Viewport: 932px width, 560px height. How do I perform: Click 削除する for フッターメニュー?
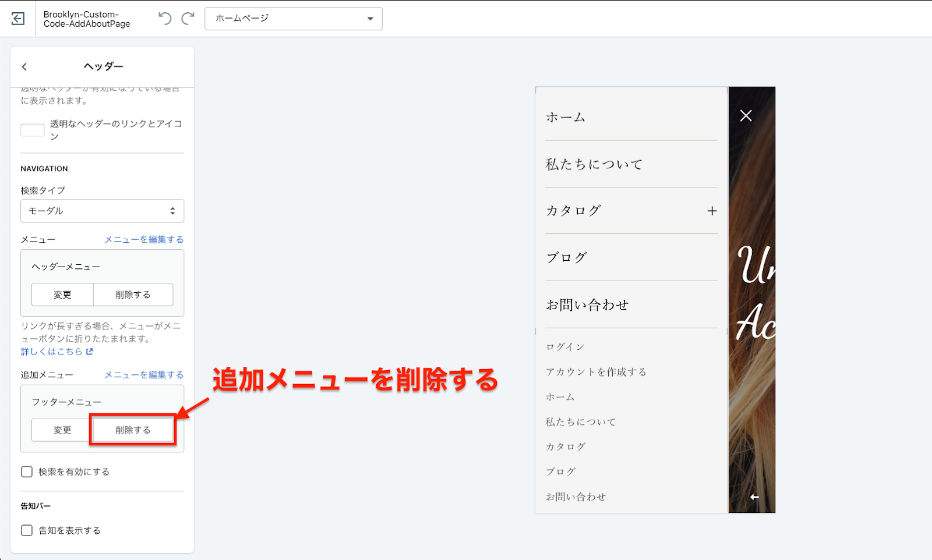click(x=133, y=430)
